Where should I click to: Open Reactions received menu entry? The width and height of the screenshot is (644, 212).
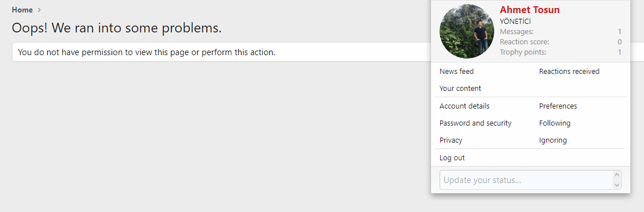click(x=569, y=72)
